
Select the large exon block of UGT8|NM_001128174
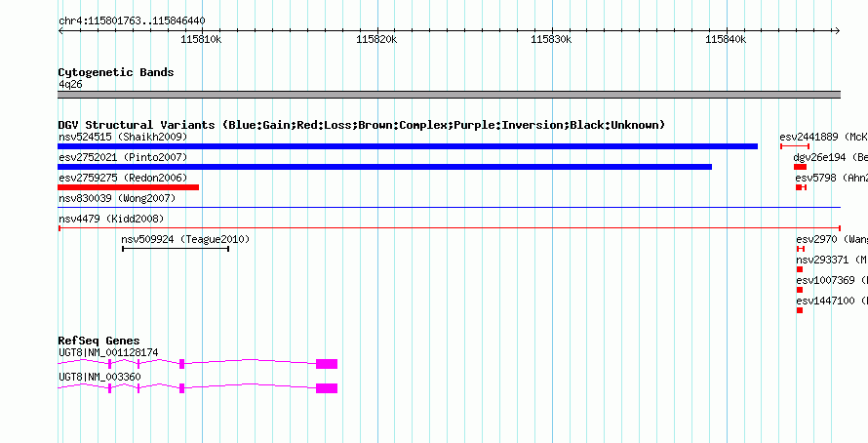(x=327, y=364)
